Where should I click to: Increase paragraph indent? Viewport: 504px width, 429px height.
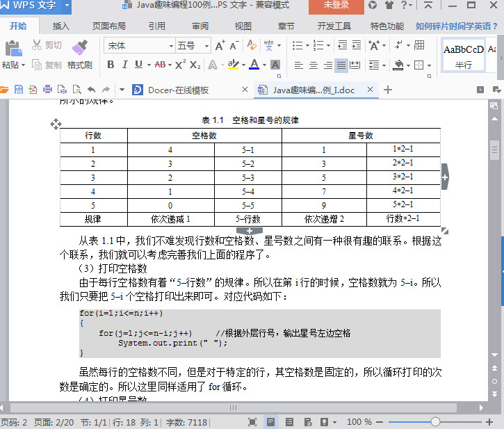[357, 45]
